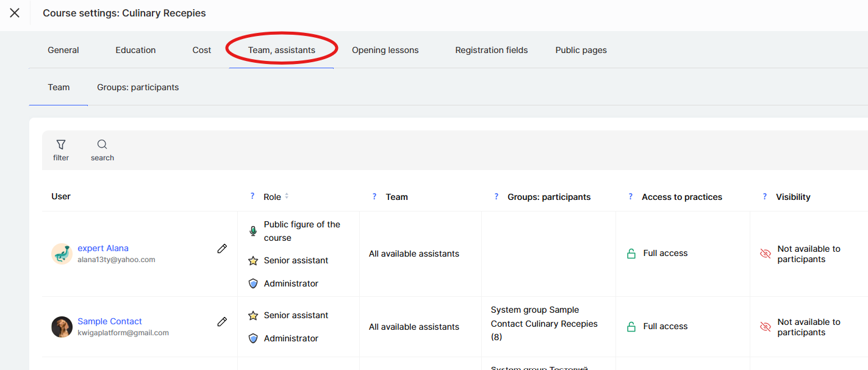This screenshot has width=868, height=370.
Task: Sort the table by Role column
Action: (x=287, y=196)
